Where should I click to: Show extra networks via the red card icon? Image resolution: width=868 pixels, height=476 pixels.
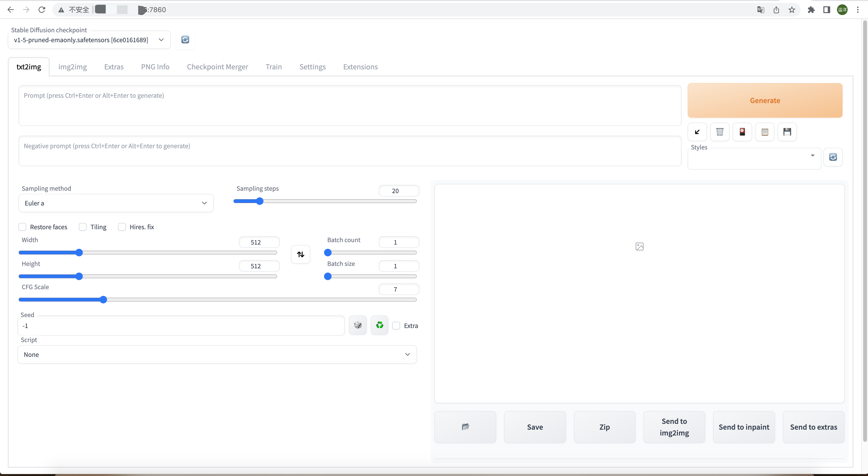coord(742,132)
